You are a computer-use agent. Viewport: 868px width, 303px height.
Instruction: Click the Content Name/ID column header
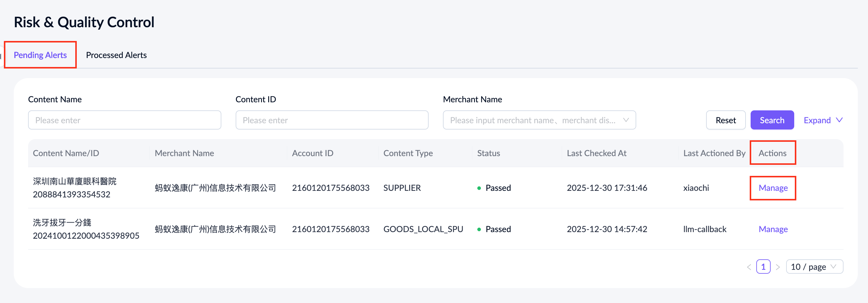click(x=66, y=153)
